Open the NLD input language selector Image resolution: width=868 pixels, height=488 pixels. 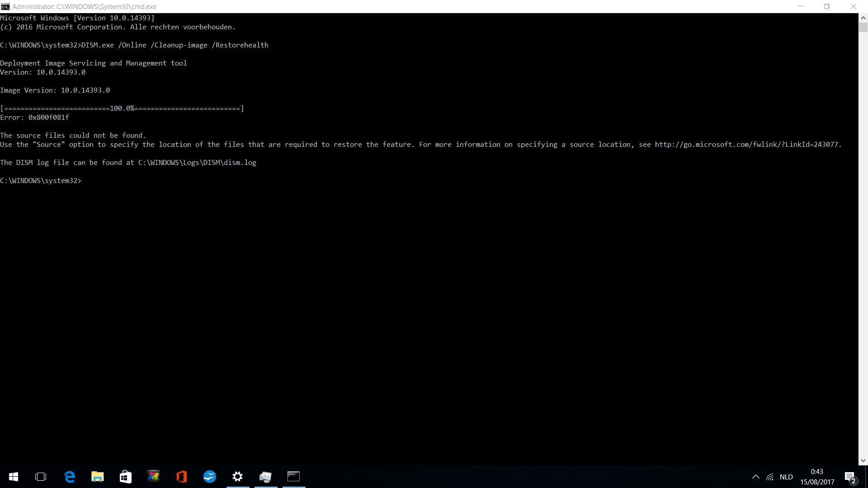pyautogui.click(x=786, y=477)
